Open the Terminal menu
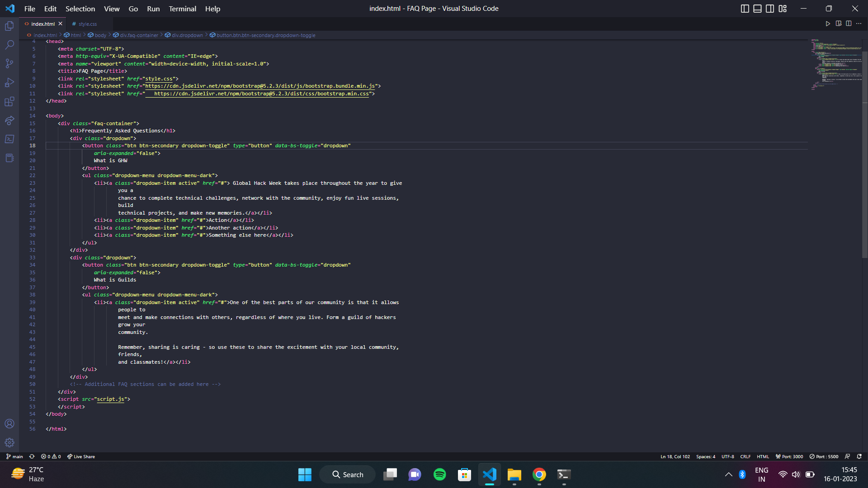This screenshot has height=488, width=868. (x=182, y=9)
